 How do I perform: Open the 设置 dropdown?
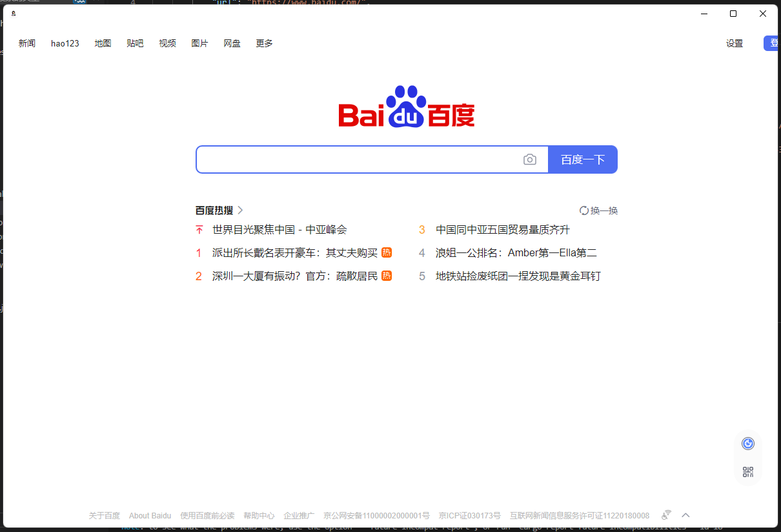[734, 43]
